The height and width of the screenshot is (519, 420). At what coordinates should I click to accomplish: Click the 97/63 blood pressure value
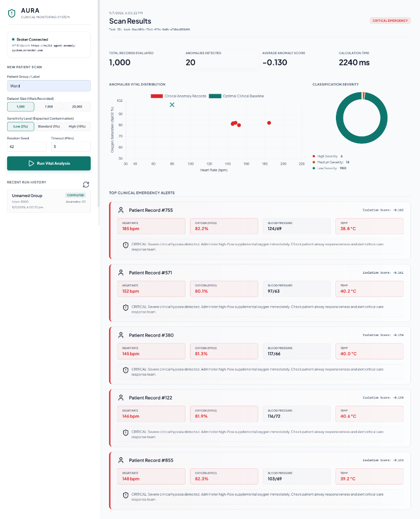click(x=274, y=291)
